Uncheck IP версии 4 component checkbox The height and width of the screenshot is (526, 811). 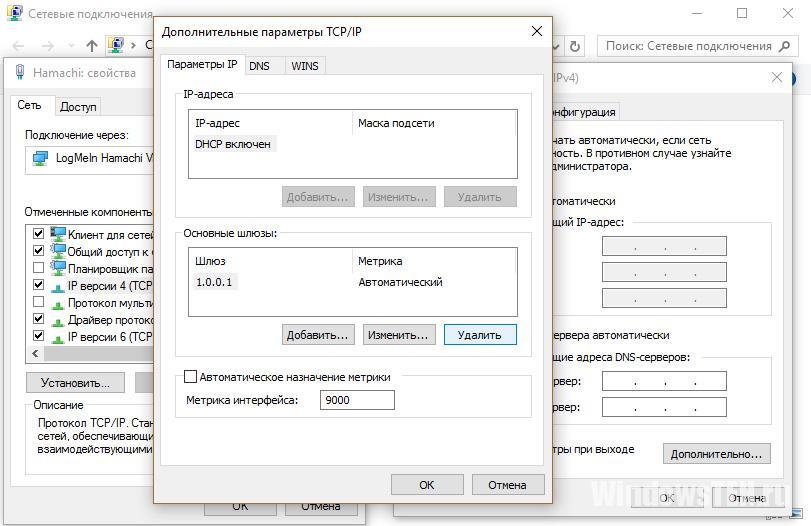tap(38, 284)
